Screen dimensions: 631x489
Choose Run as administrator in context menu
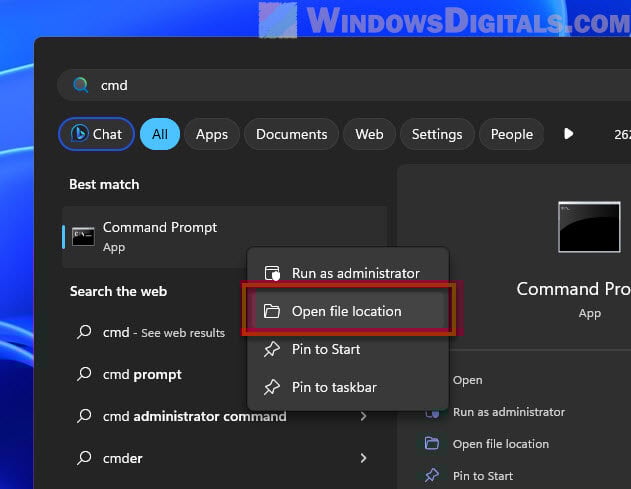tap(348, 273)
